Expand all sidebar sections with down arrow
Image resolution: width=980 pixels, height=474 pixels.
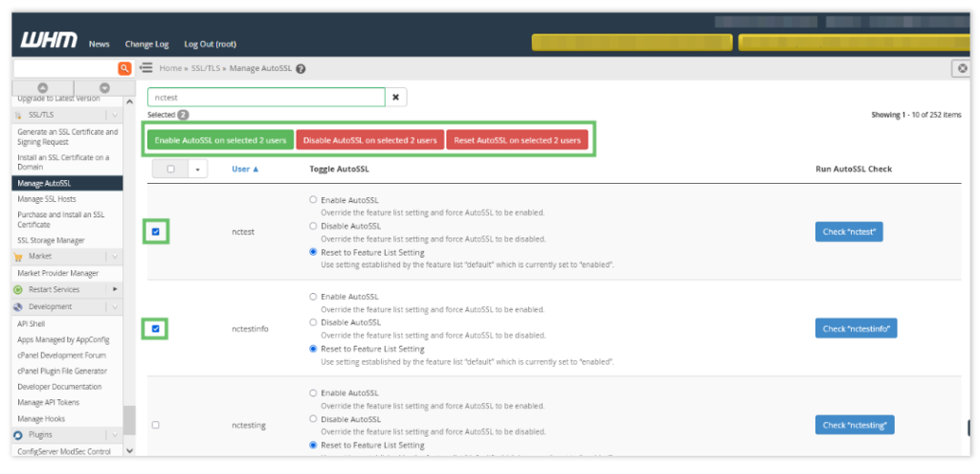point(104,88)
